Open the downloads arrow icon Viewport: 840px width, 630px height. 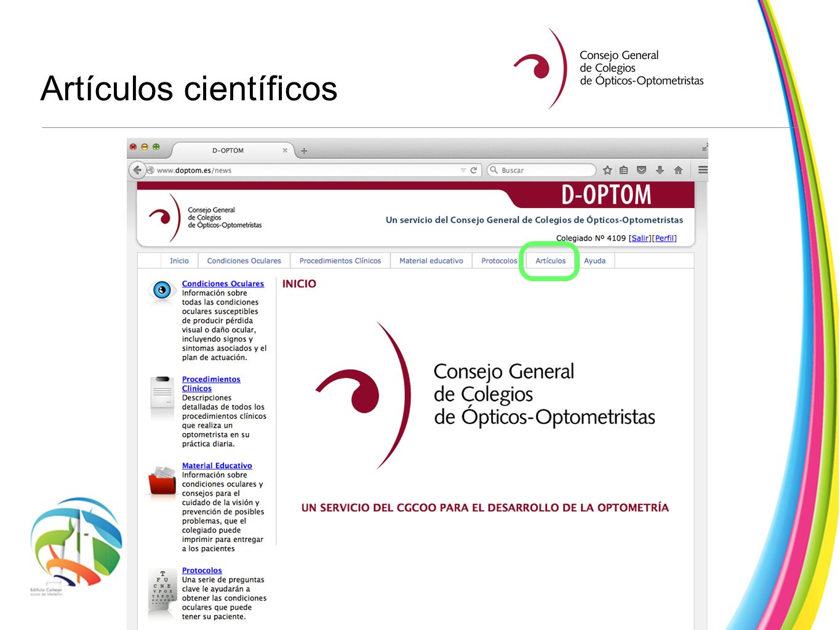tap(660, 170)
